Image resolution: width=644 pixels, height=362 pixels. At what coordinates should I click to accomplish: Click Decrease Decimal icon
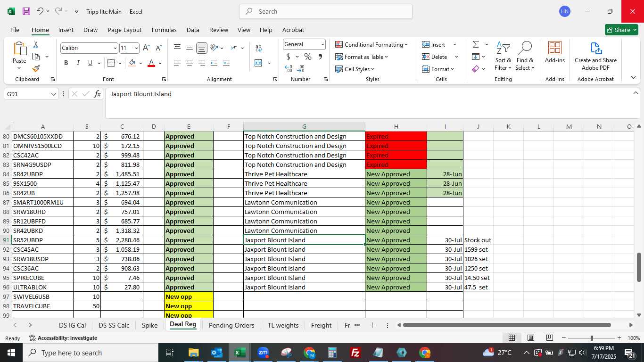[x=301, y=69]
